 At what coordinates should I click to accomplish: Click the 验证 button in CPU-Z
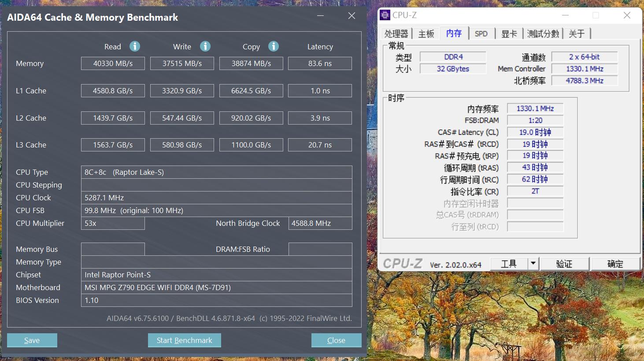[565, 263]
